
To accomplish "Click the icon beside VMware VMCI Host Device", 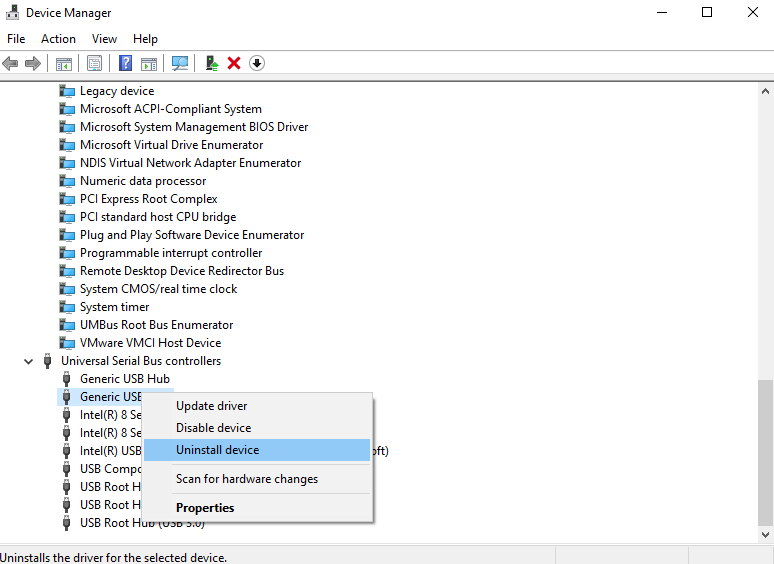I will point(67,343).
